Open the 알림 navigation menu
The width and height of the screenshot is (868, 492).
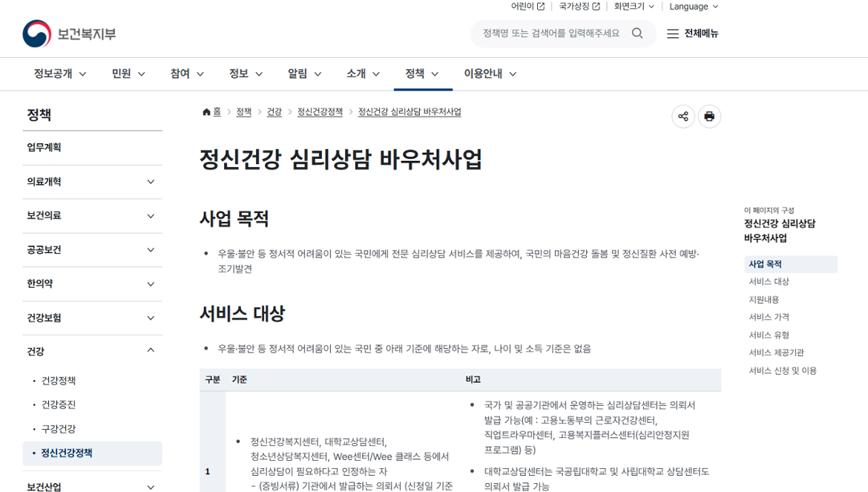point(304,73)
